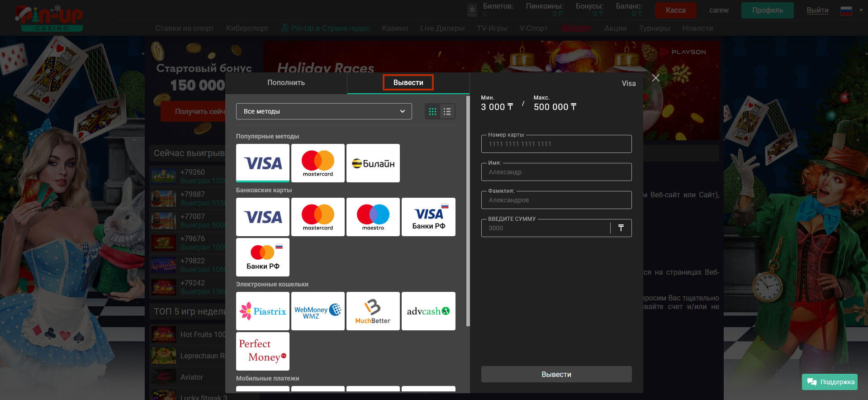Viewport: 868px width, 400px height.
Task: Click the Профиль button
Action: 767,10
